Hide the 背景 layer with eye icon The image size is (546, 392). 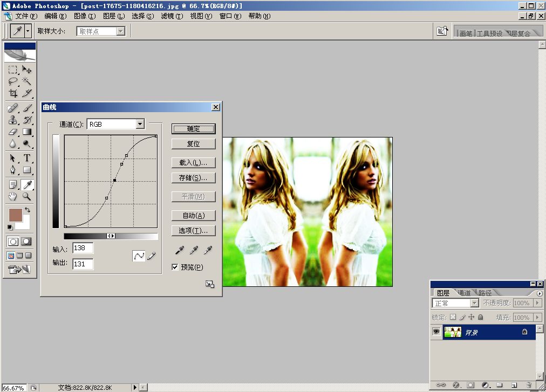pyautogui.click(x=436, y=332)
